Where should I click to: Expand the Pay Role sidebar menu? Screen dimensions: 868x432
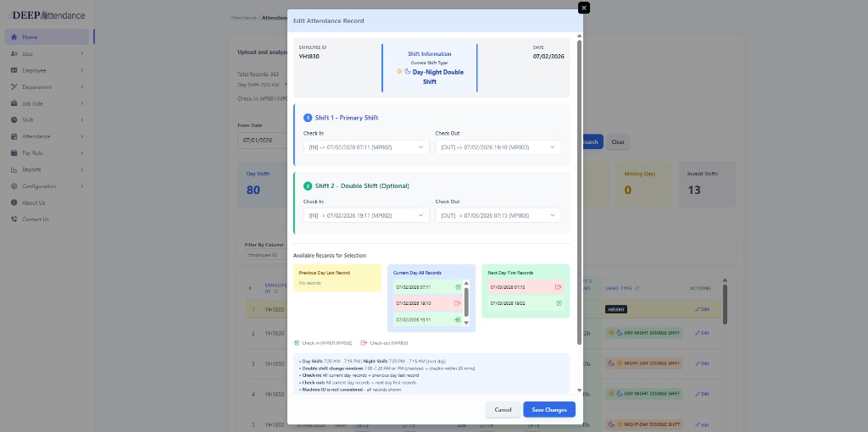click(47, 153)
